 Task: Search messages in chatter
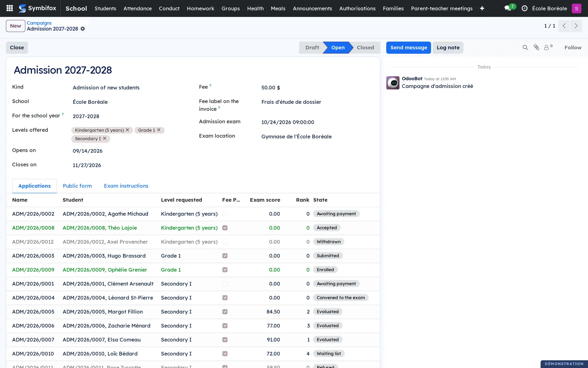(x=525, y=47)
